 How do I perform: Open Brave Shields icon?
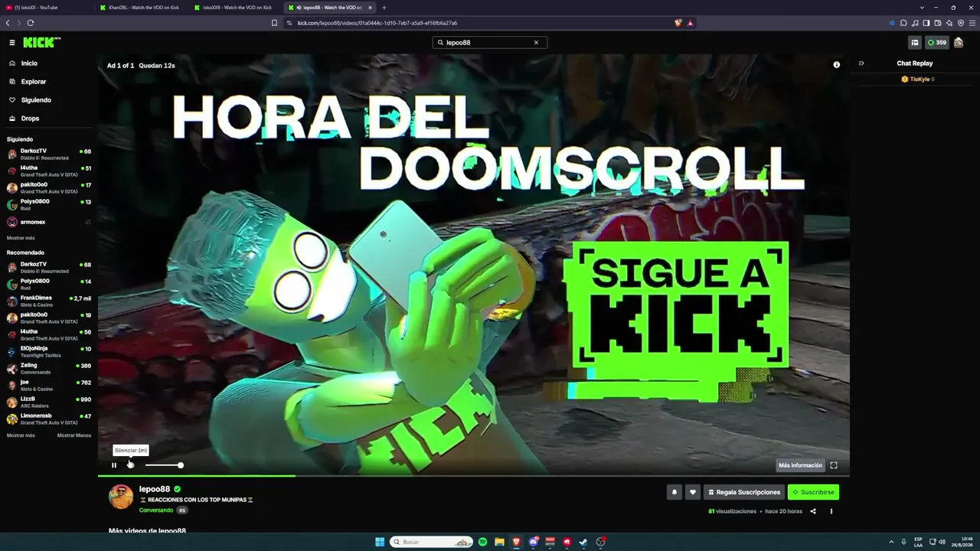pos(678,23)
